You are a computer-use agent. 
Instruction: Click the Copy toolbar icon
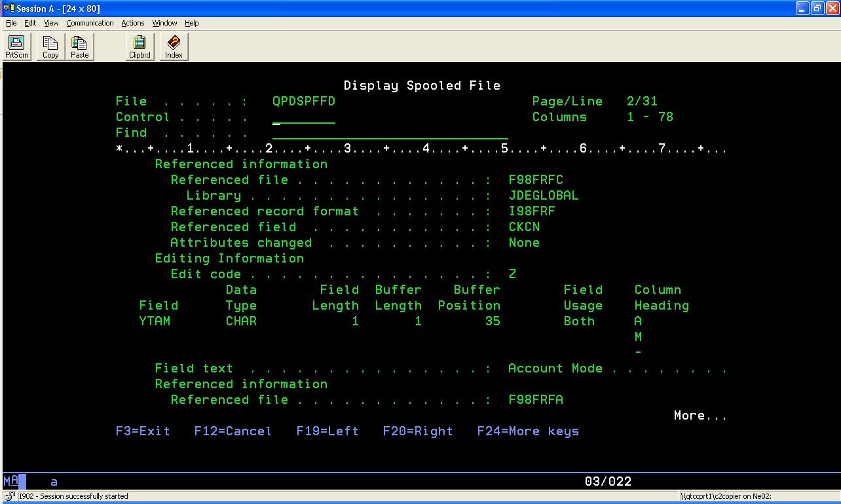50,46
